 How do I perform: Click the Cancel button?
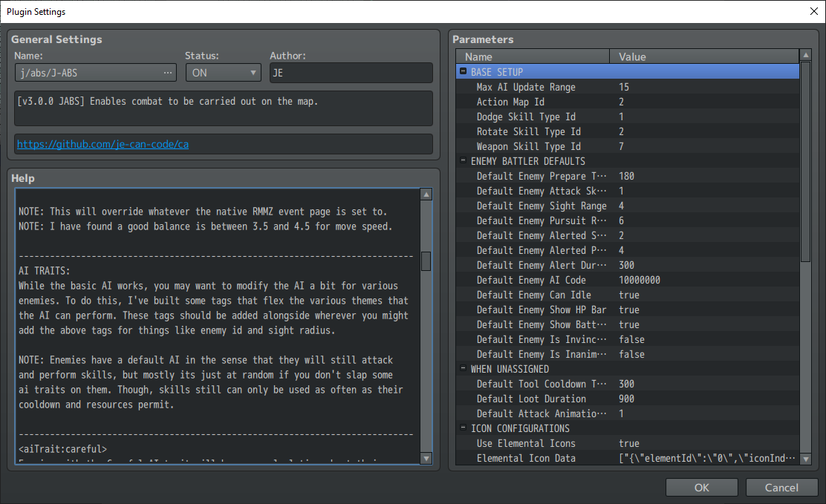tap(781, 488)
